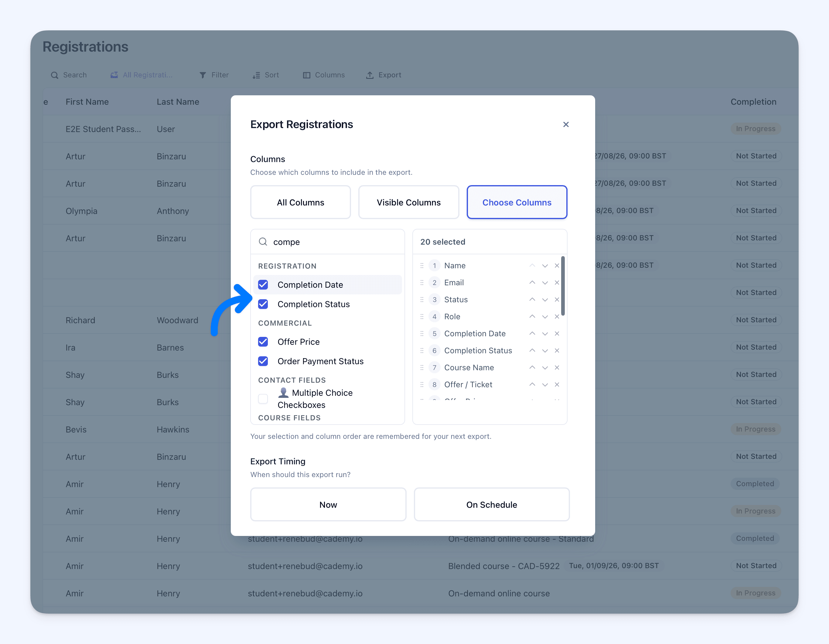Viewport: 829px width, 644px height.
Task: Remove Email from selected columns
Action: click(x=557, y=283)
